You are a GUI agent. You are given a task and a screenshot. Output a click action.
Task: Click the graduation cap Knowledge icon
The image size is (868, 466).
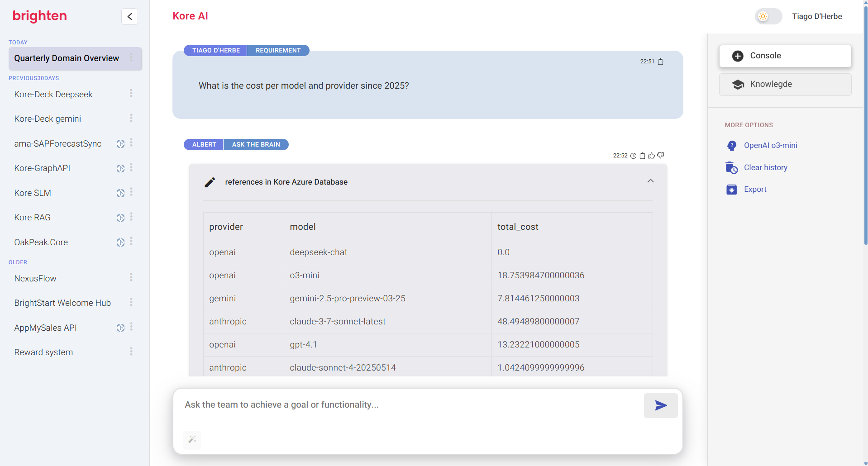738,85
